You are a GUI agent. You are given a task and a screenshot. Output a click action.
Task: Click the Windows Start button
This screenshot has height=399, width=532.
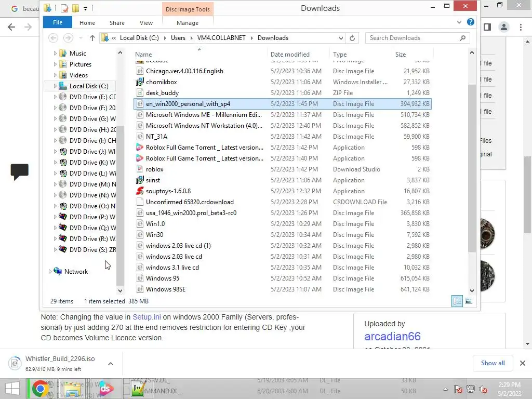(12, 389)
